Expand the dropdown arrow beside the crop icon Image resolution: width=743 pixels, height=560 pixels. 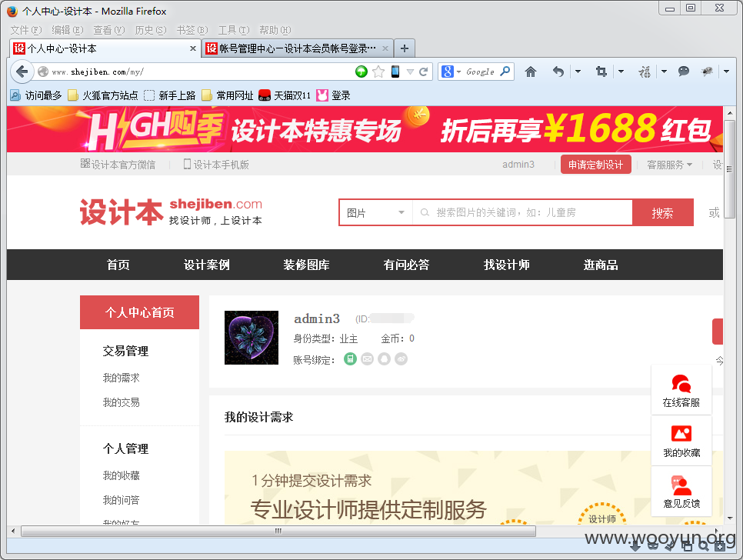coord(621,72)
